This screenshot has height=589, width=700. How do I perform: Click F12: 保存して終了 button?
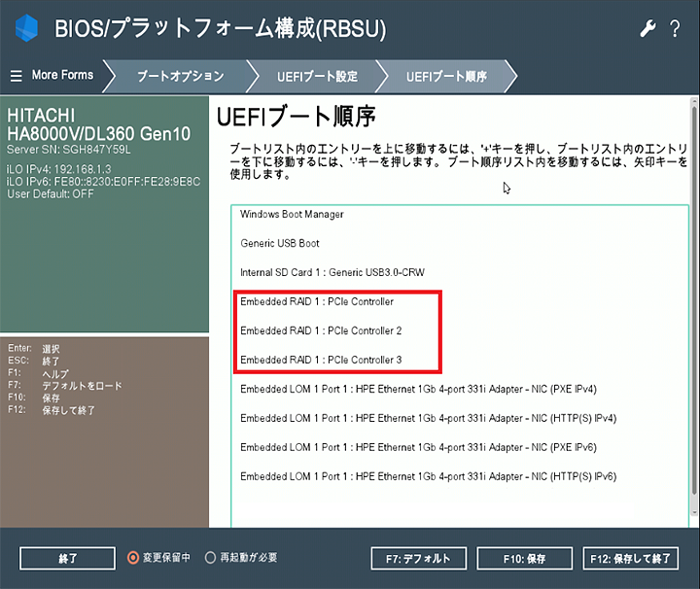coord(630,558)
